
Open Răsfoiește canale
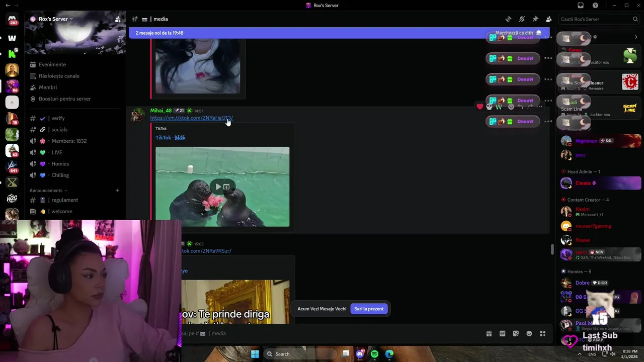click(59, 76)
